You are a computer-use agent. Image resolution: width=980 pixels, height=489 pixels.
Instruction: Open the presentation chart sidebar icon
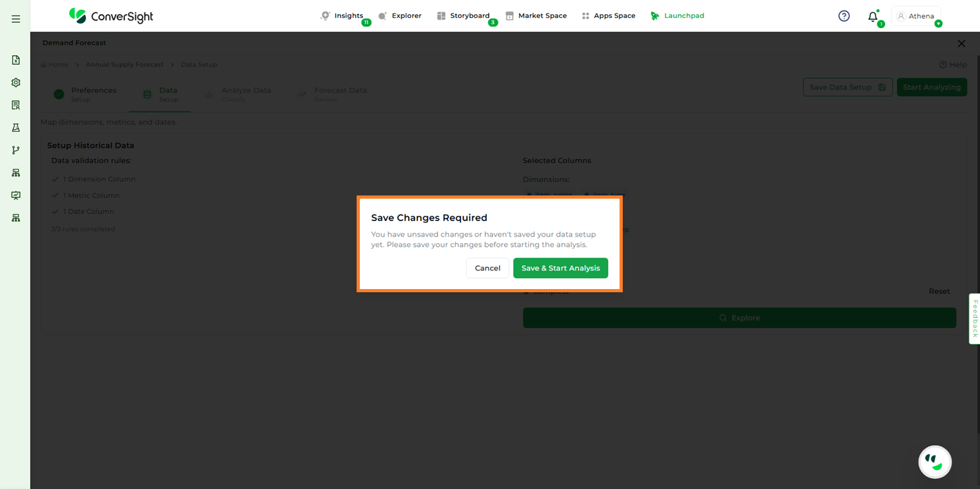(x=16, y=195)
